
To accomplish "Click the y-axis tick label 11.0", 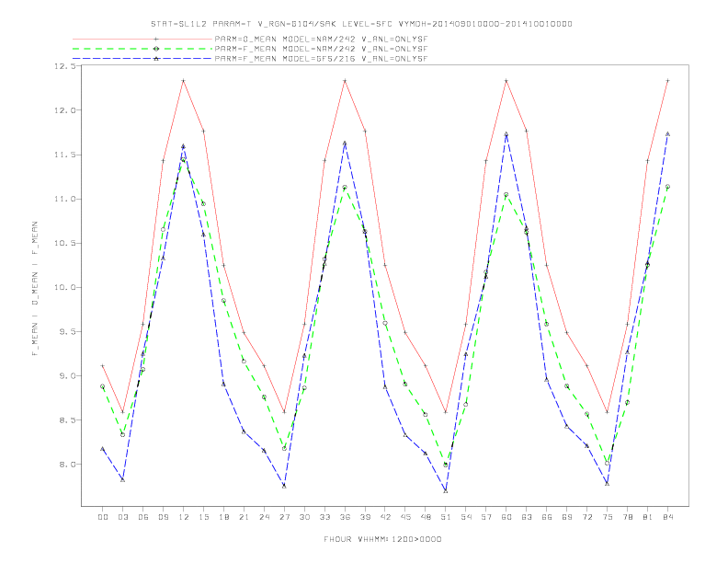I will [x=64, y=199].
